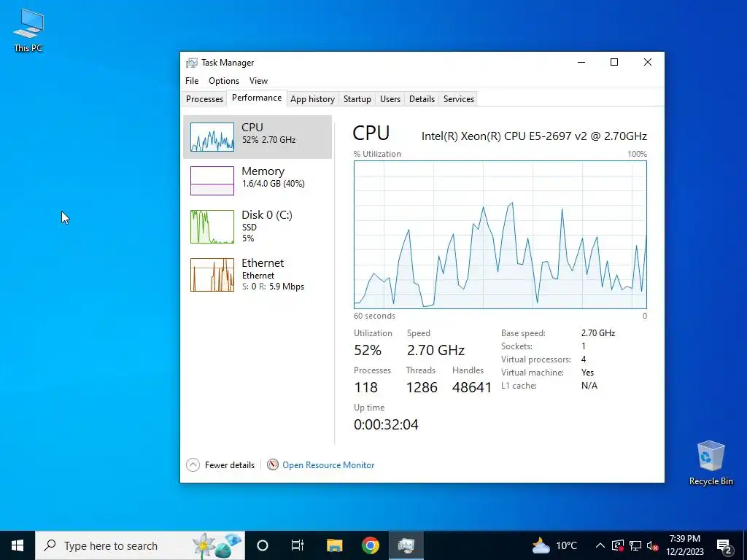The image size is (747, 560).
Task: Open Task View from taskbar
Action: (298, 545)
